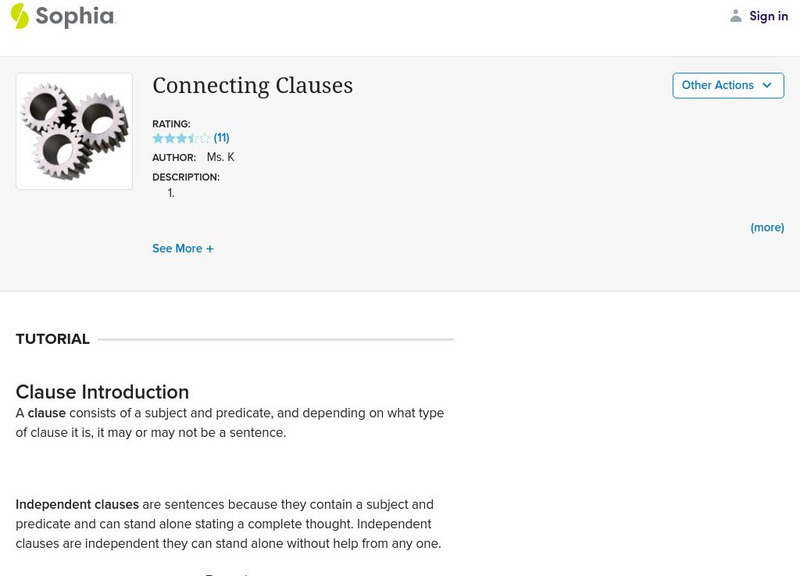The width and height of the screenshot is (800, 576).
Task: Click the (11) ratings count
Action: click(x=222, y=138)
